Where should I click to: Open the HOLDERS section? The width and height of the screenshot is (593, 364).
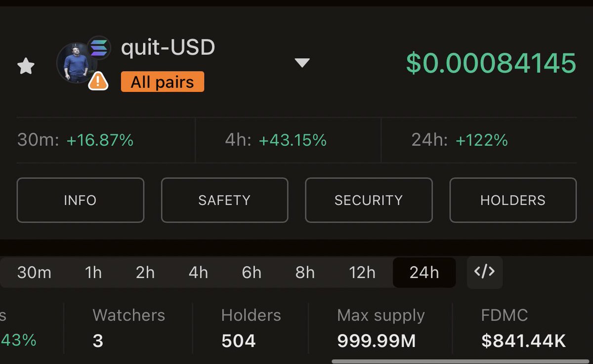513,200
